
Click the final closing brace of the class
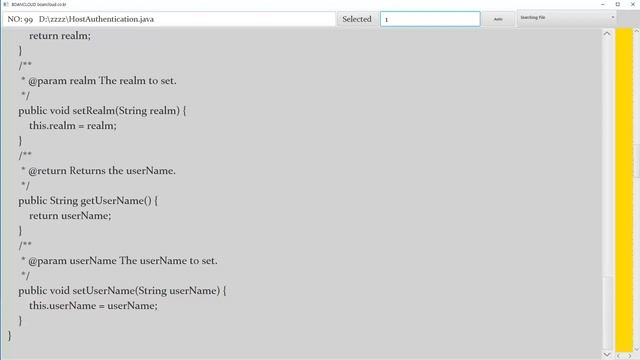coord(10,336)
